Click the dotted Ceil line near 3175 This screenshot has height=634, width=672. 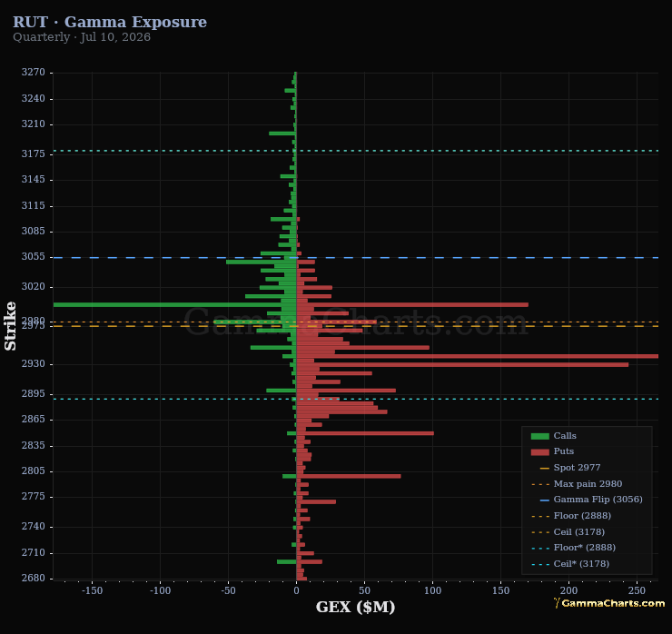(x=356, y=151)
